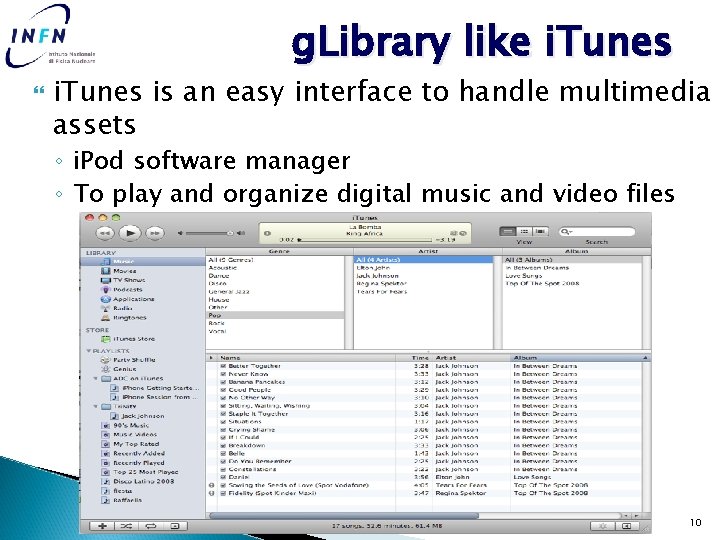Screen dimensions: 720x540
Task: Open Music Videos smart playlist
Action: click(142, 434)
